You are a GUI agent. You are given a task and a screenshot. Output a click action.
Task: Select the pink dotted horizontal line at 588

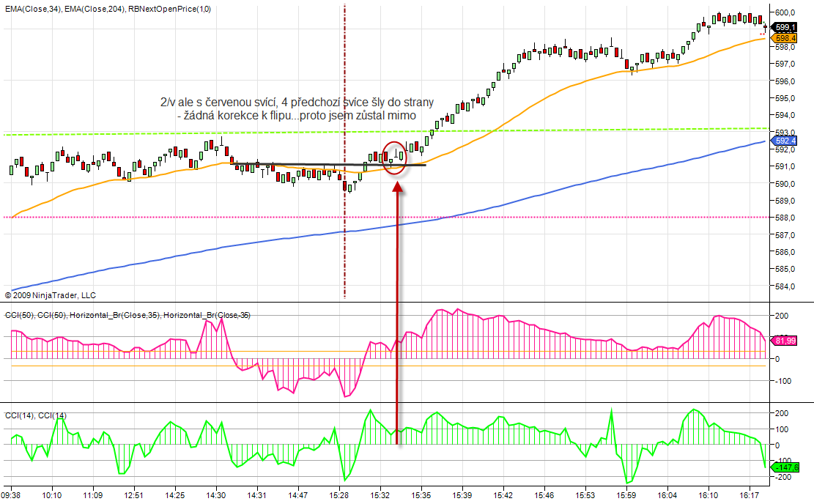tap(387, 217)
